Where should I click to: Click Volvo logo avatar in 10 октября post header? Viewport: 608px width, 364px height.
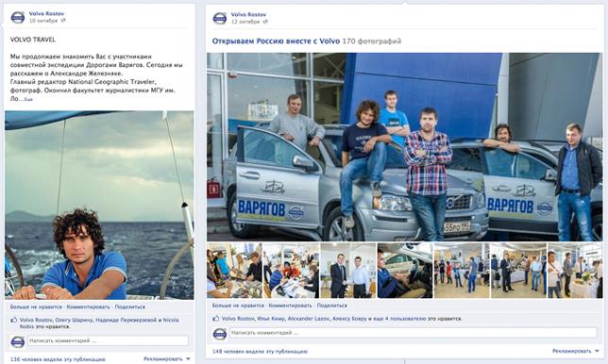pyautogui.click(x=17, y=17)
